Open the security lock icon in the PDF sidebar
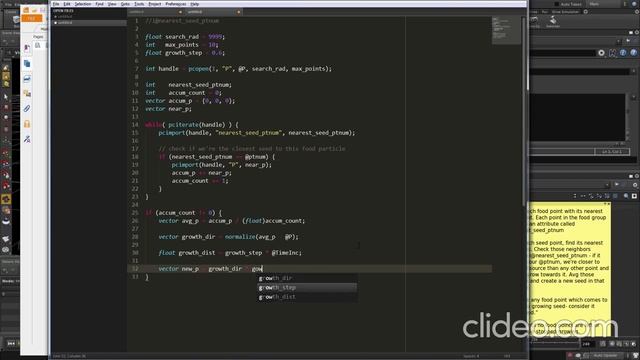The width and height of the screenshot is (640, 360). (x=27, y=124)
